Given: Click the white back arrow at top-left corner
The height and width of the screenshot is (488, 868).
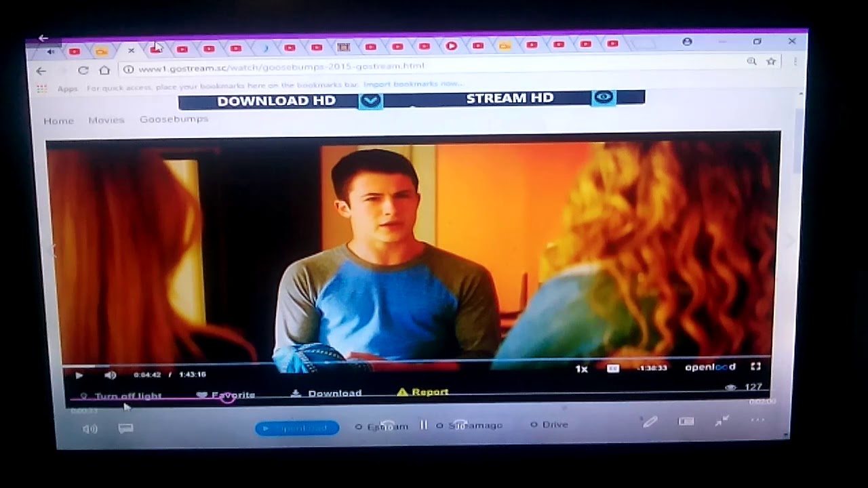Looking at the screenshot, I should click(x=43, y=38).
